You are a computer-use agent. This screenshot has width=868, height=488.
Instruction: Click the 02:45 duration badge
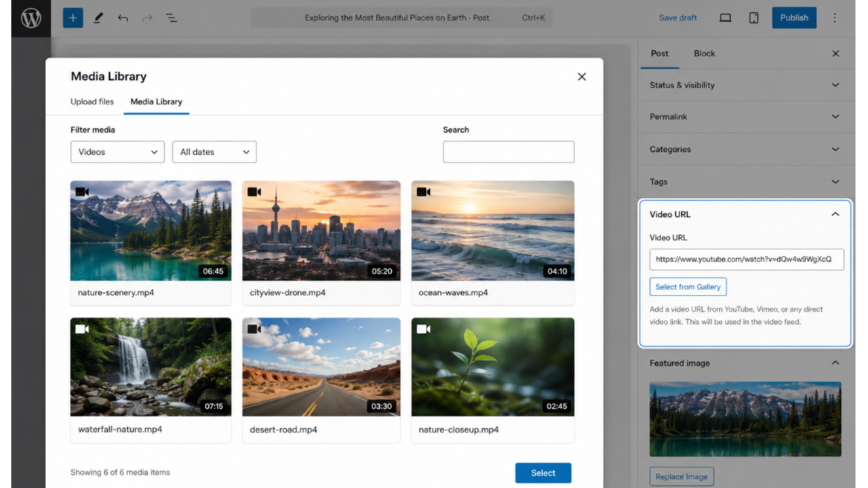click(x=557, y=407)
